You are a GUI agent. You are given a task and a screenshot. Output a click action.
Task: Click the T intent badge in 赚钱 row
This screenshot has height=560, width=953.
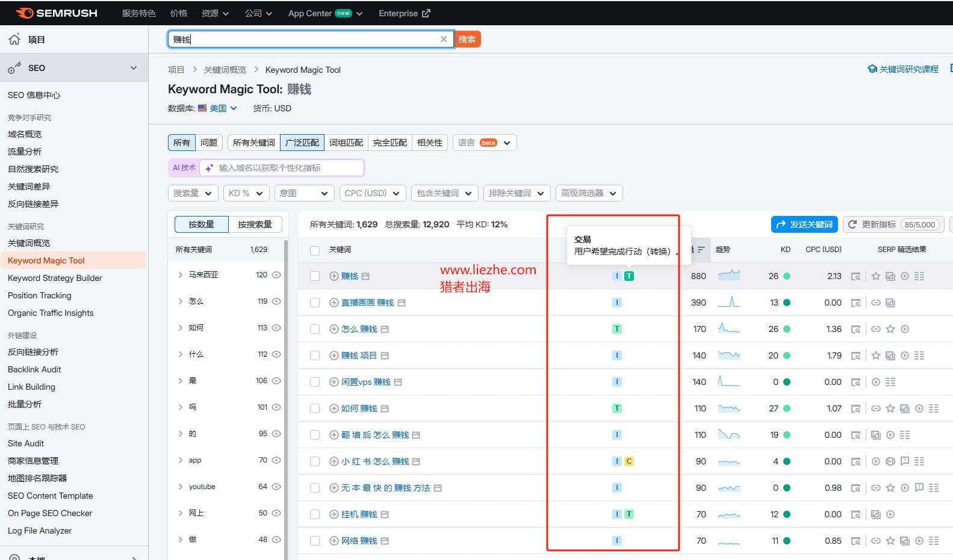629,276
